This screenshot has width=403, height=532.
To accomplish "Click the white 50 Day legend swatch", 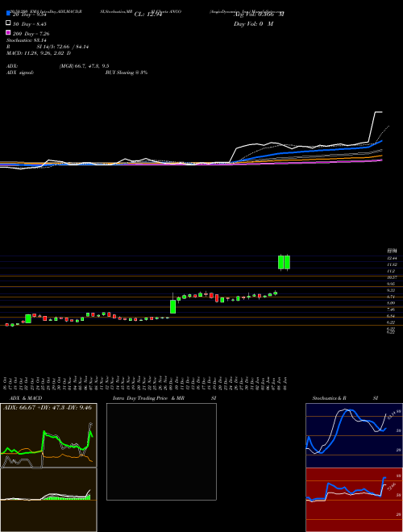I will coord(8,23).
